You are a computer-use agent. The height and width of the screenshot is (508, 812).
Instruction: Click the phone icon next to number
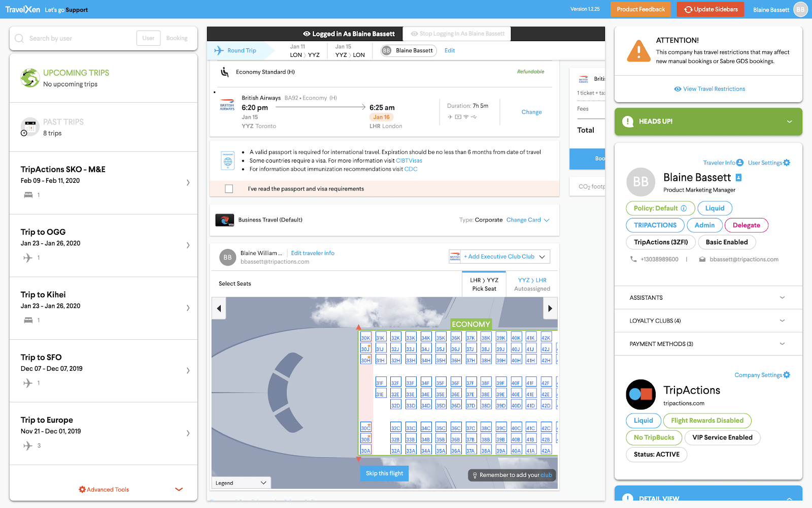coord(633,259)
